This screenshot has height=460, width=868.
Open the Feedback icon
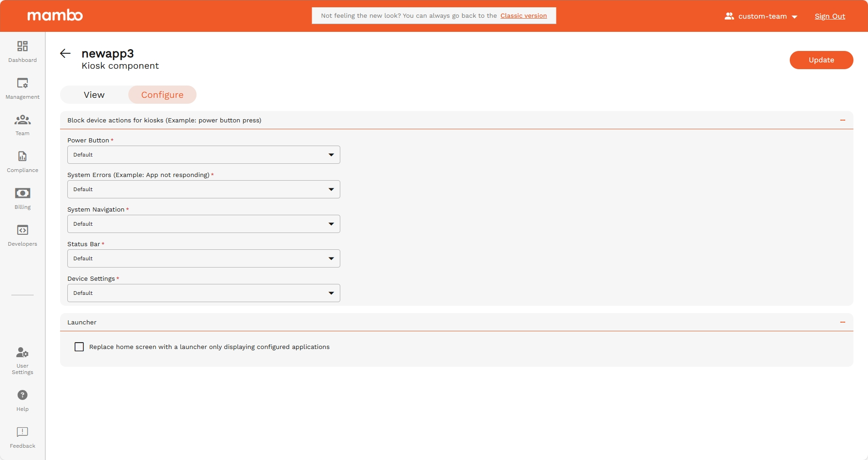(x=22, y=432)
